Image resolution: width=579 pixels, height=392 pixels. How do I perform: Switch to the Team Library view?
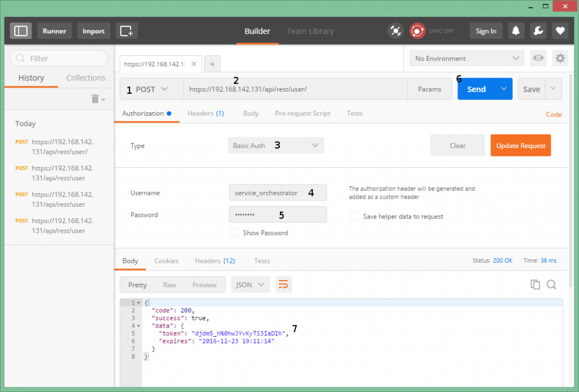click(x=310, y=31)
